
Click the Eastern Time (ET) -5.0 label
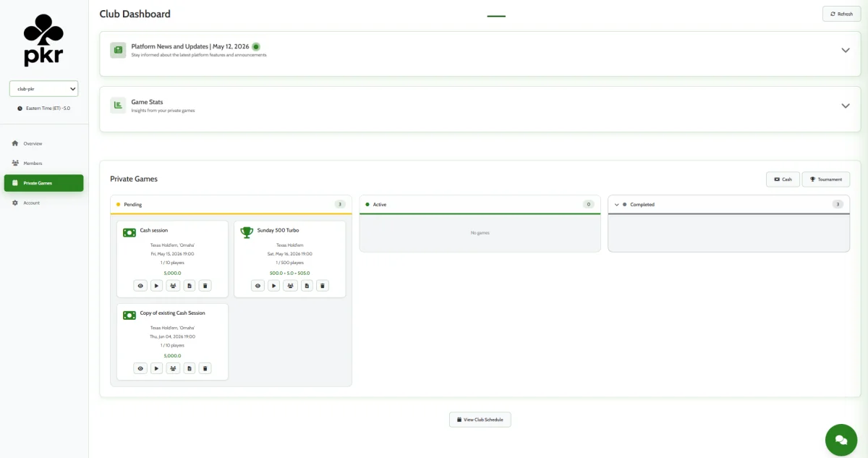48,108
